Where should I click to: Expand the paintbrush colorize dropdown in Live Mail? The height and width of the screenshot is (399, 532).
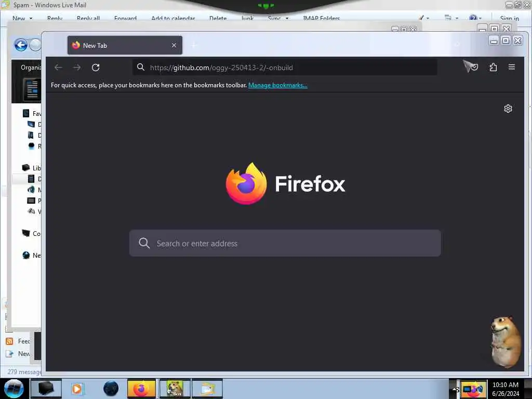(x=428, y=18)
